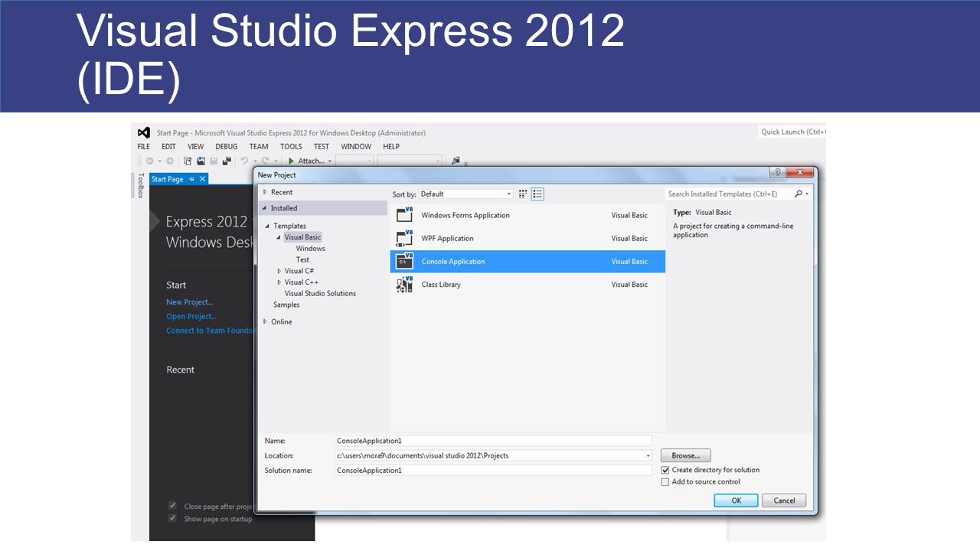
Task: Click the green Attach start arrow
Action: 291,161
